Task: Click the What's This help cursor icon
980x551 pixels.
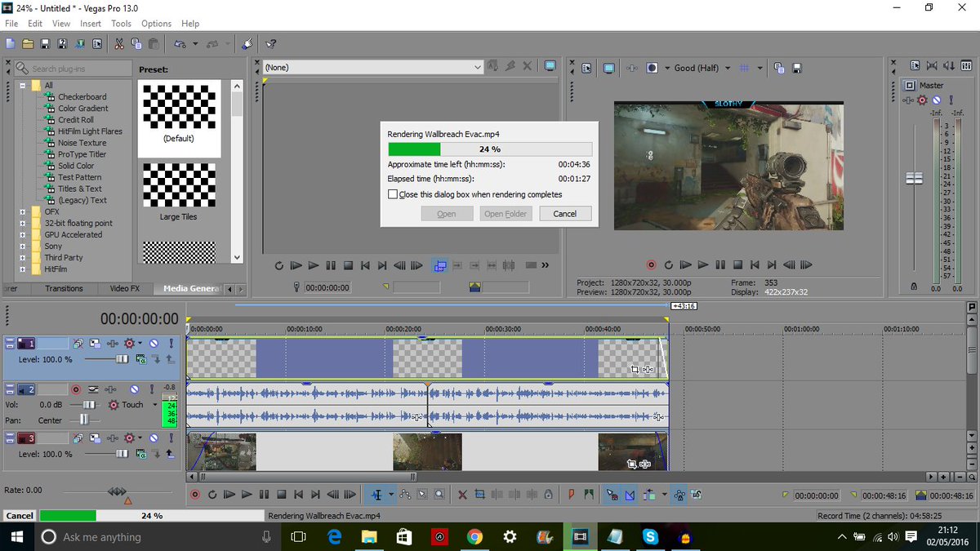Action: tap(271, 44)
